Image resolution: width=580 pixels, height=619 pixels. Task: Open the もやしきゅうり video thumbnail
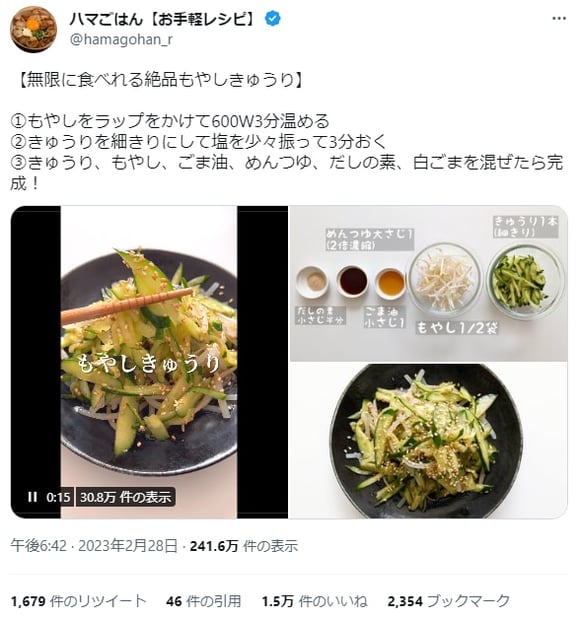click(x=149, y=362)
